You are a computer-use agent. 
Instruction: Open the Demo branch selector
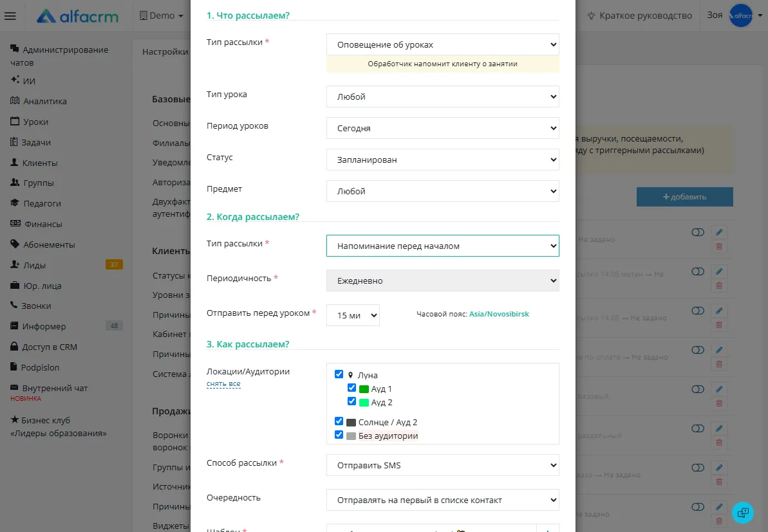[161, 15]
